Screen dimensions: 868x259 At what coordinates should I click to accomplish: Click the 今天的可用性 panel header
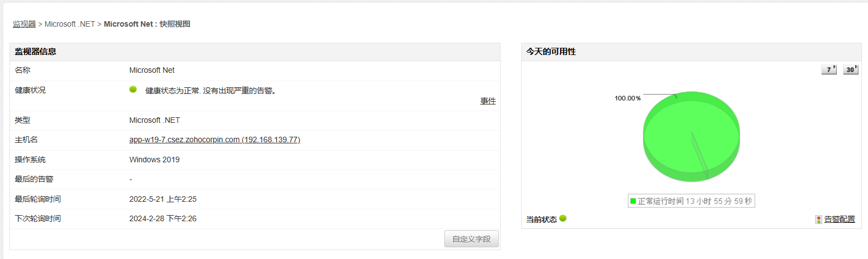point(551,52)
